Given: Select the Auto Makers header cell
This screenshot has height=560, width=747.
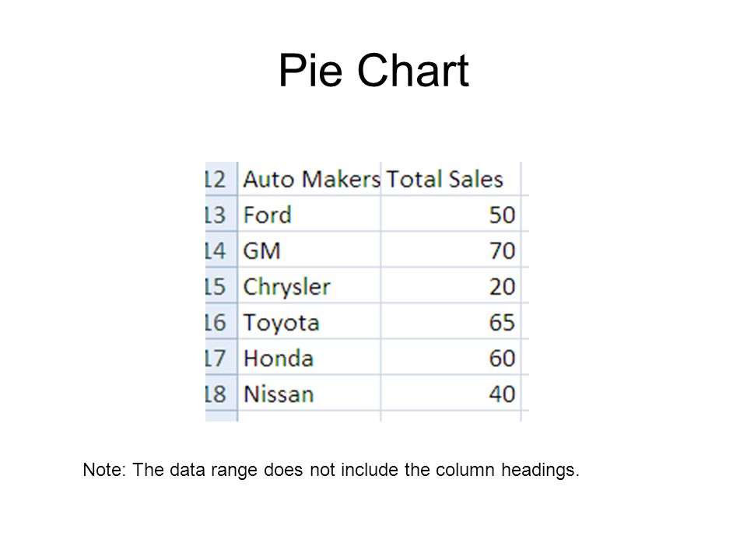Looking at the screenshot, I should coord(309,179).
